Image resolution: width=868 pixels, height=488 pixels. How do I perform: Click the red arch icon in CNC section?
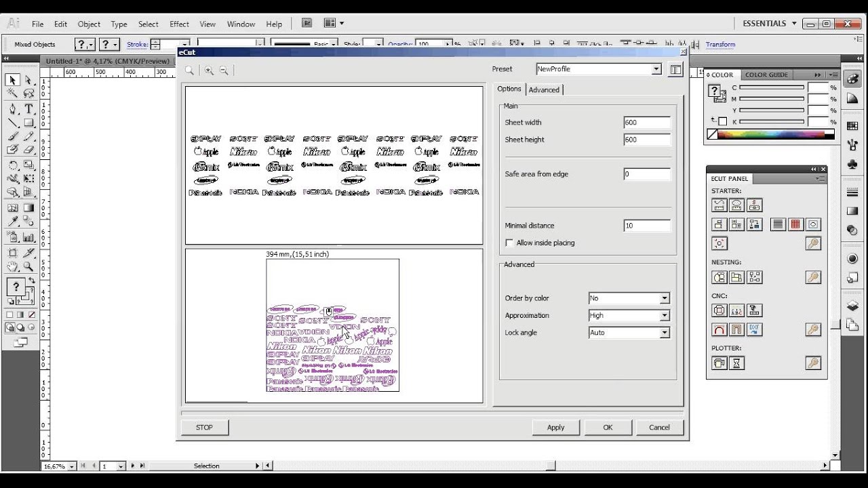click(719, 329)
